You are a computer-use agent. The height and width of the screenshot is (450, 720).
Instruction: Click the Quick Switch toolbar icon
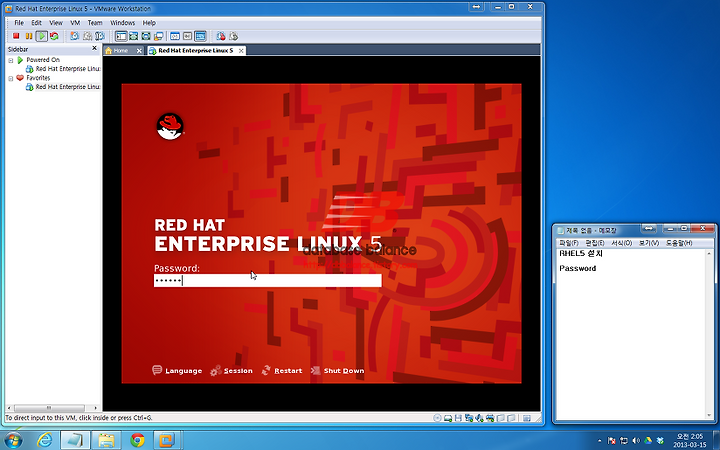[133, 36]
